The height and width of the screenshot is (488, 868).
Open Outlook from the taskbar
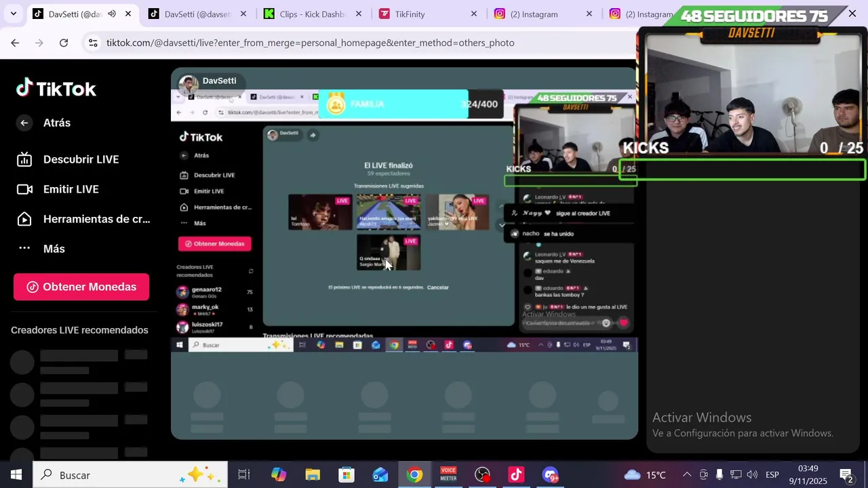pyautogui.click(x=380, y=474)
